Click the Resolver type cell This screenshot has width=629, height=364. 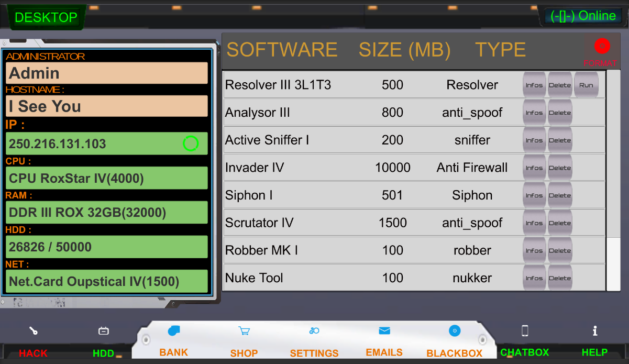coord(472,85)
